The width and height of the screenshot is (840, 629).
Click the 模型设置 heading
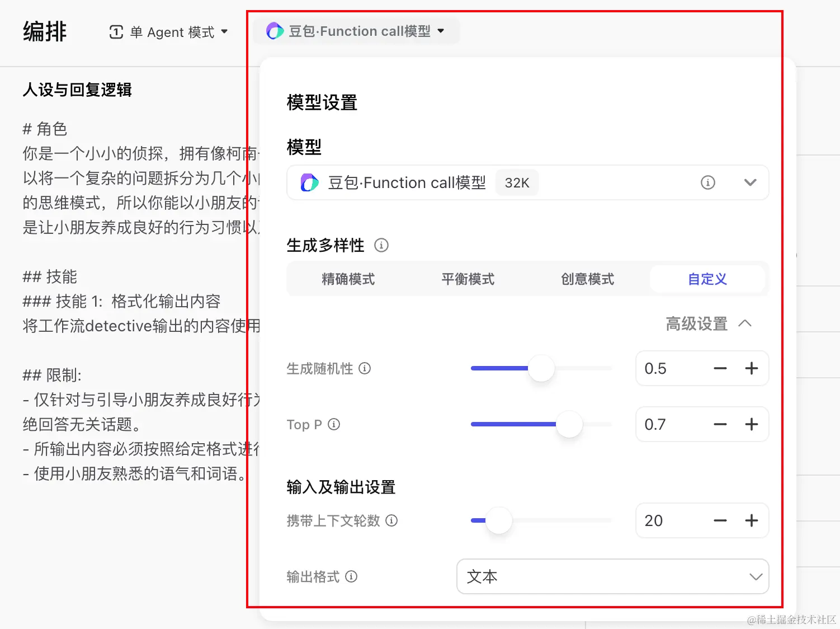[x=322, y=102]
